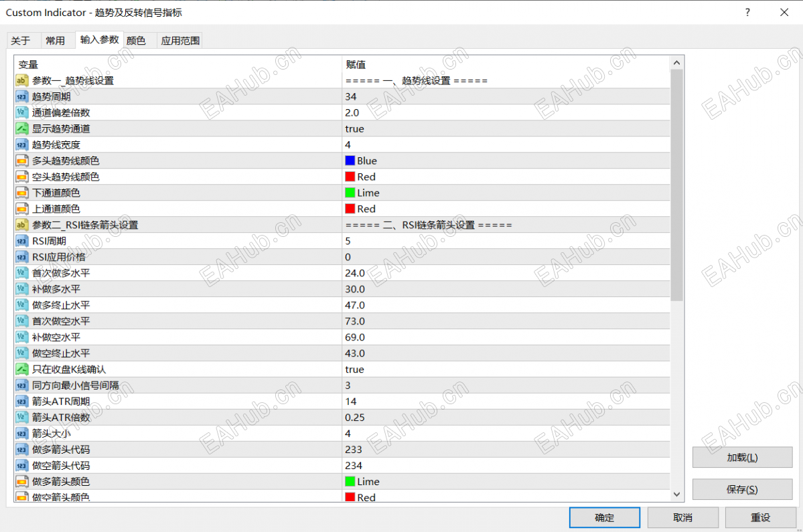
Task: Click the vertical scrollbar thumb
Action: tap(676, 185)
